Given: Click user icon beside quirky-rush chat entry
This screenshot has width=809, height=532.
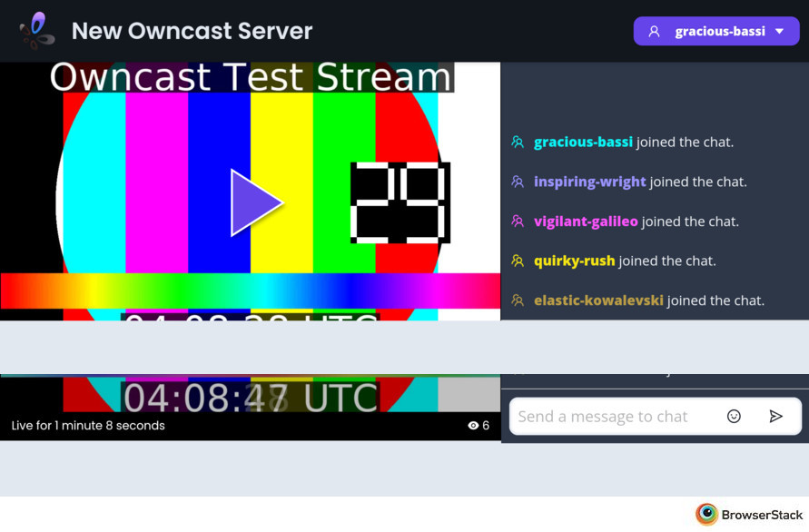Looking at the screenshot, I should (518, 261).
